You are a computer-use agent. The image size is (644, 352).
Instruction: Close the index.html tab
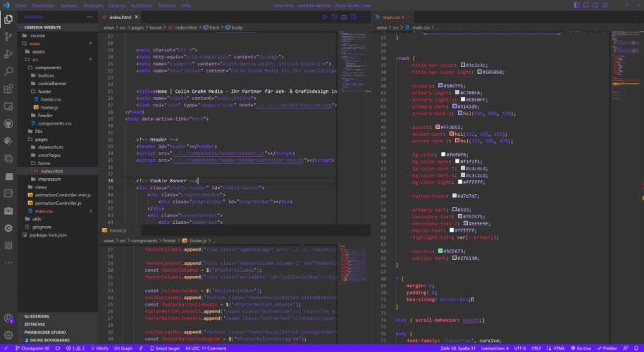[x=137, y=17]
